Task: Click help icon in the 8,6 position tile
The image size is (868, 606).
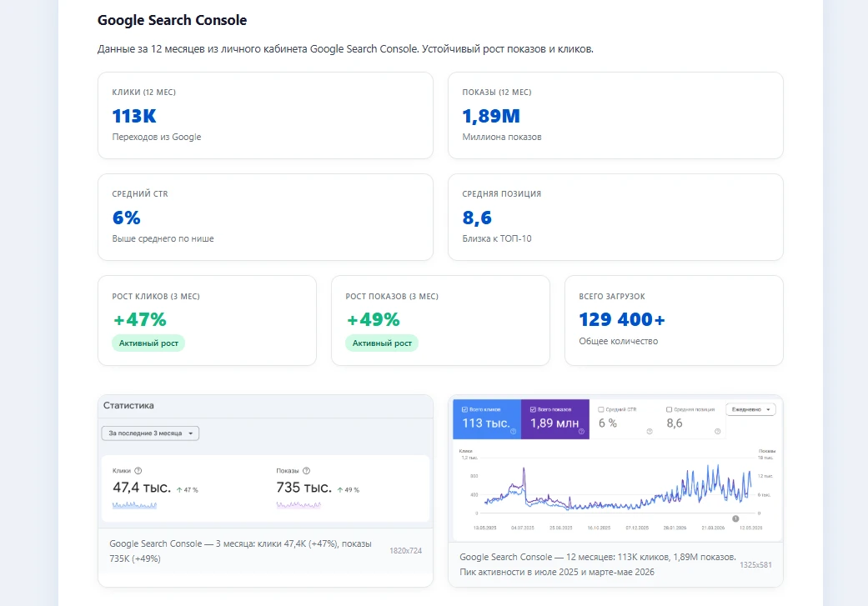Action: 717,432
